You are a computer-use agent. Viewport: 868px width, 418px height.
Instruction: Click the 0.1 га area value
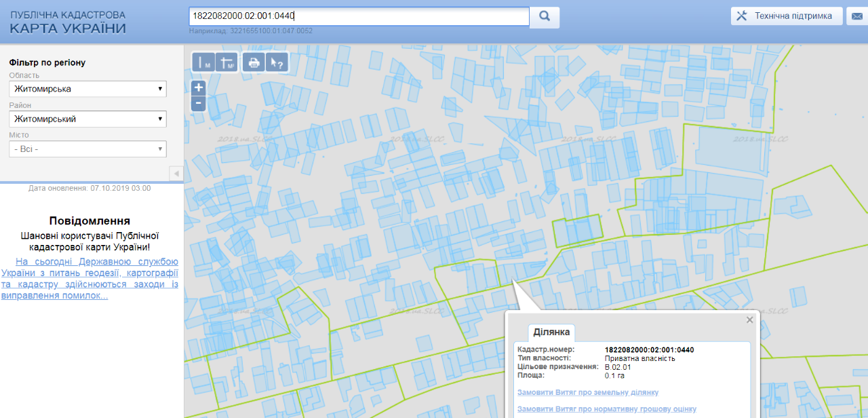pos(613,375)
